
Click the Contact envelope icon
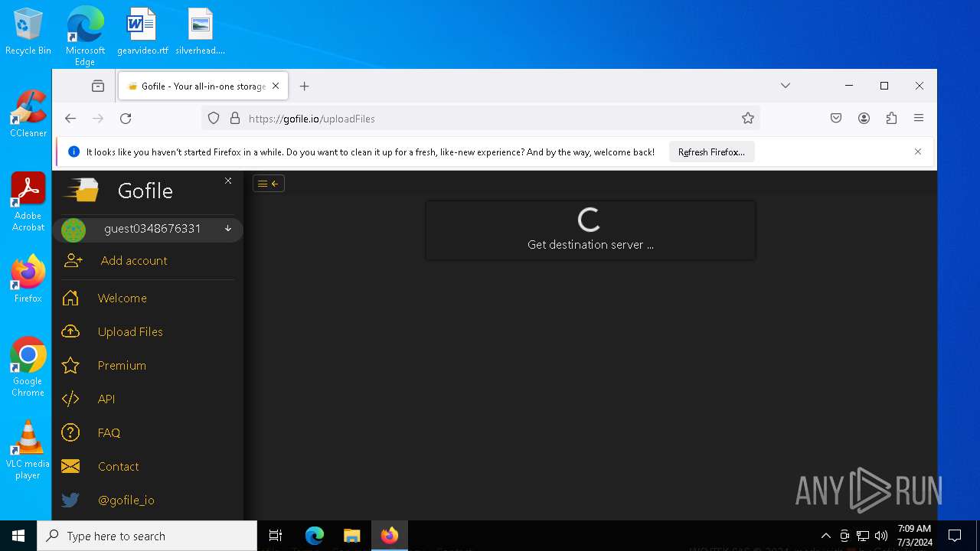point(70,466)
